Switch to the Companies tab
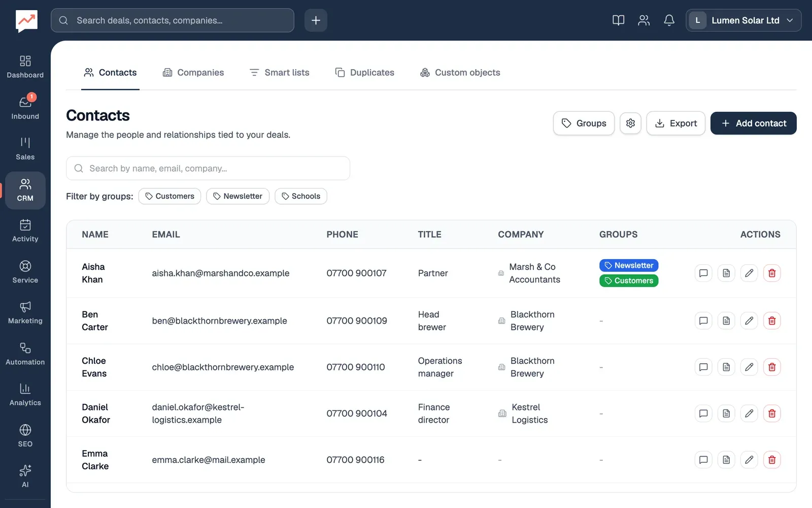This screenshot has height=508, width=812. pyautogui.click(x=193, y=73)
